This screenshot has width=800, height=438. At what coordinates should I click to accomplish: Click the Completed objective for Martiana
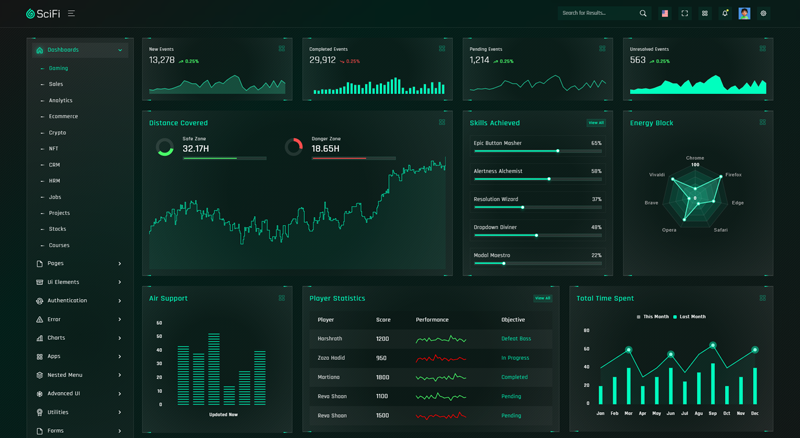point(514,377)
